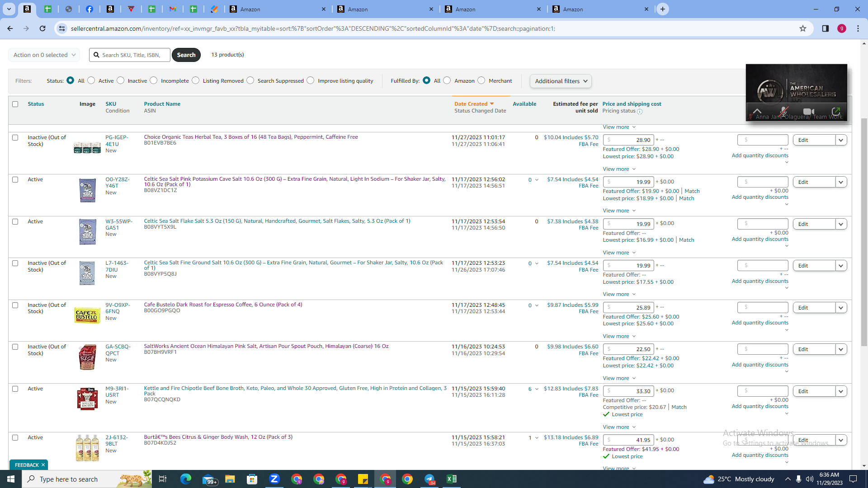The height and width of the screenshot is (488, 868).
Task: Switch to first labeled Amazon tab
Action: click(277, 9)
